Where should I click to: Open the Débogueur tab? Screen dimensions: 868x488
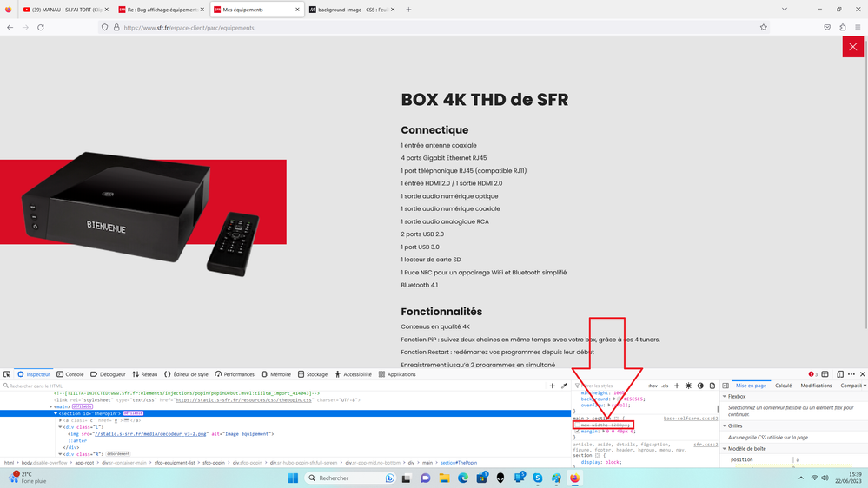108,374
